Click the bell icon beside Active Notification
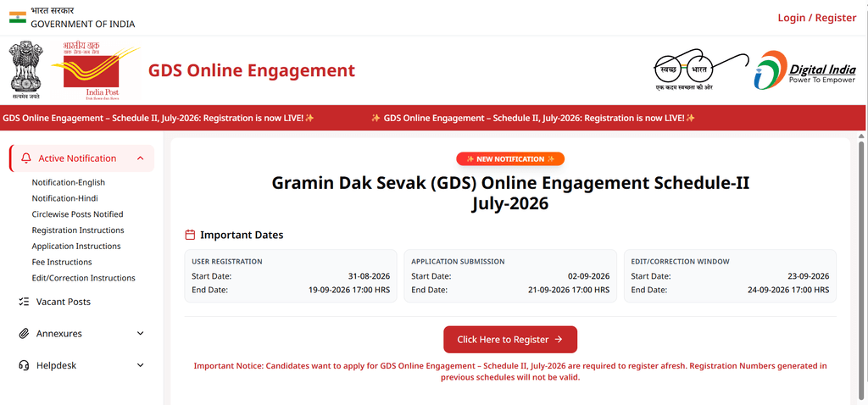The height and width of the screenshot is (405, 868). tap(26, 158)
